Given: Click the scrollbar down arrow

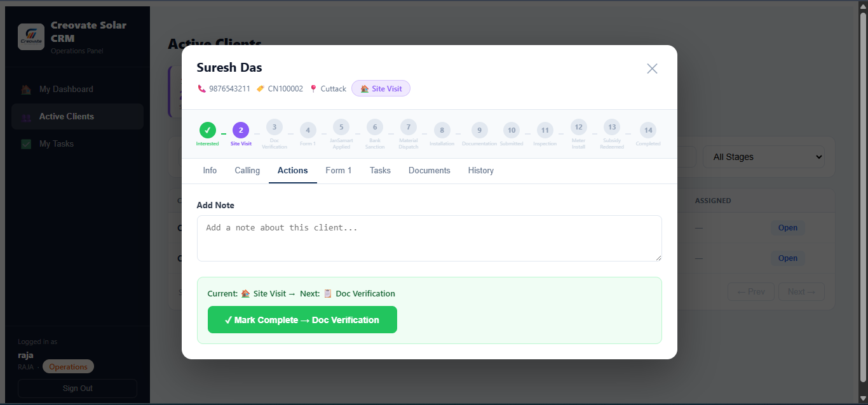Looking at the screenshot, I should point(863,399).
